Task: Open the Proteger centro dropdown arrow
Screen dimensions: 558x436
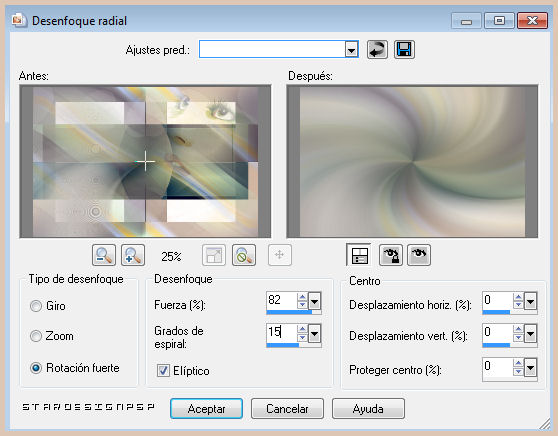Action: [530, 368]
